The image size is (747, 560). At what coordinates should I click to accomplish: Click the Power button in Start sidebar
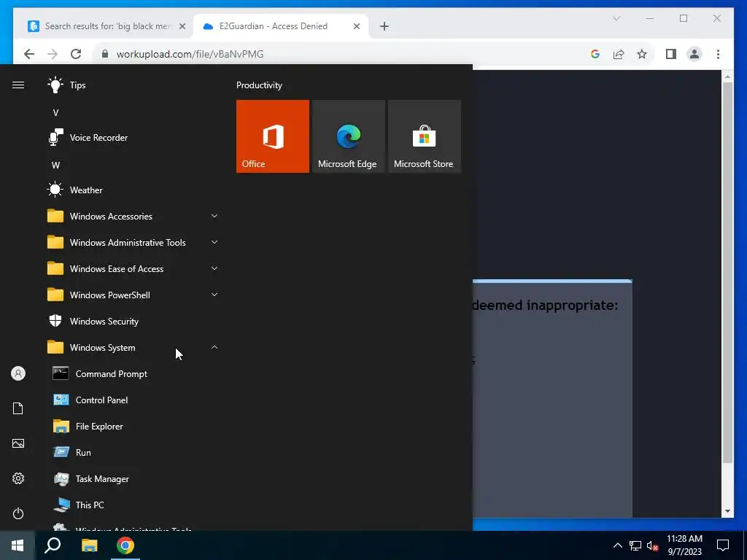point(18,513)
